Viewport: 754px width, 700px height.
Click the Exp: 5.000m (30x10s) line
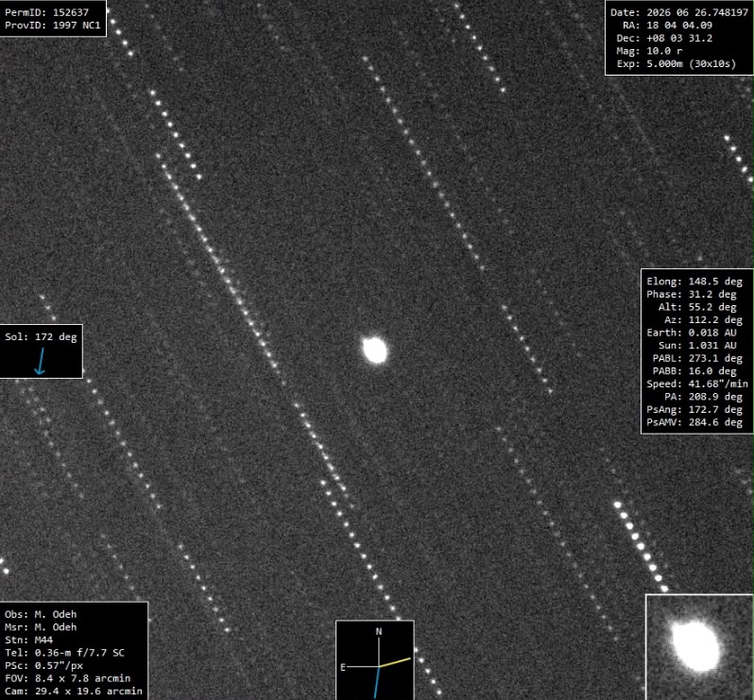coord(677,63)
